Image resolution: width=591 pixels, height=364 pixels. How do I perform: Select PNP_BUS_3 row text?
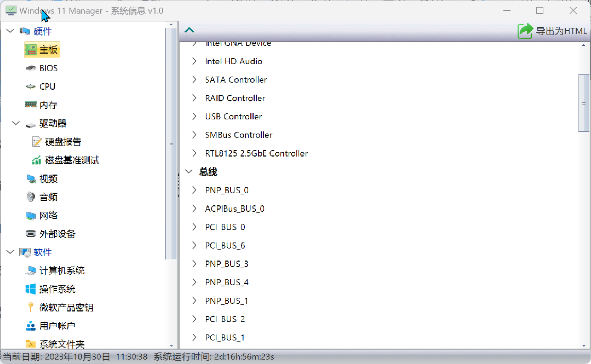tap(227, 264)
